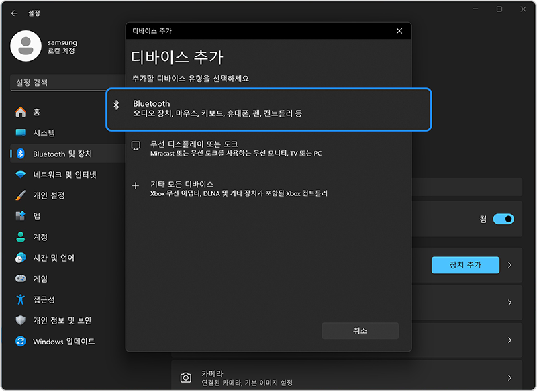Image resolution: width=537 pixels, height=392 pixels.
Task: Click the Wi-Fi network icon
Action: (x=21, y=175)
